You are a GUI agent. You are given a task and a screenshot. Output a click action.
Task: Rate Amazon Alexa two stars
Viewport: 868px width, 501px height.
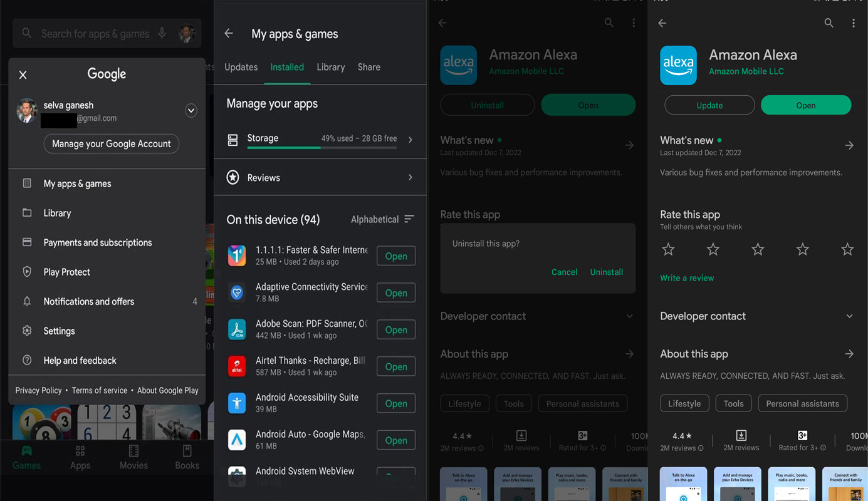pyautogui.click(x=713, y=250)
